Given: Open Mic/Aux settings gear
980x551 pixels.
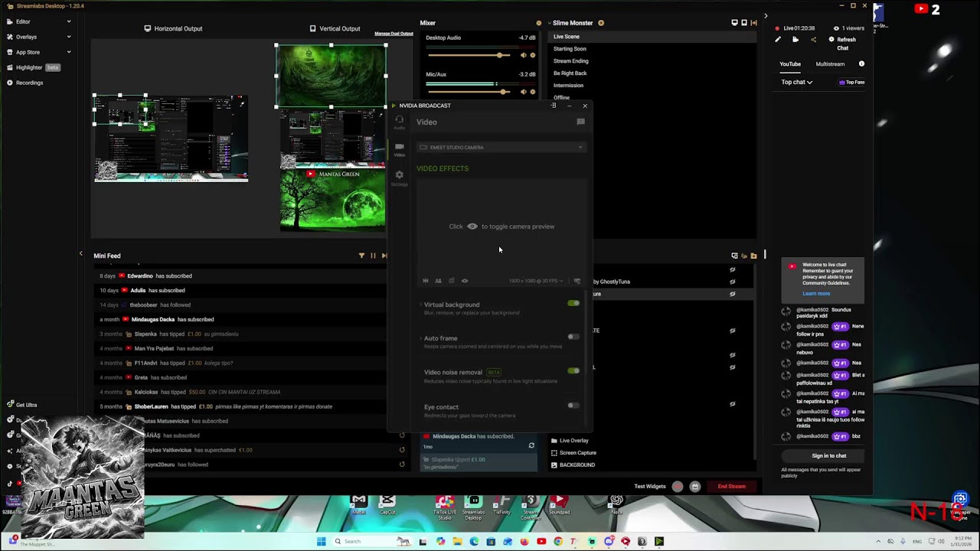Looking at the screenshot, I should (x=533, y=92).
